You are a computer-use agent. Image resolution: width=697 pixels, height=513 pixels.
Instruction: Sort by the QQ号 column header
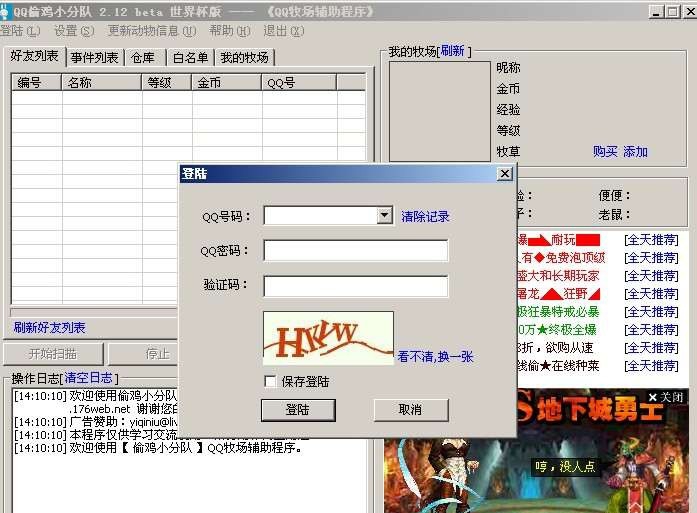tap(299, 83)
